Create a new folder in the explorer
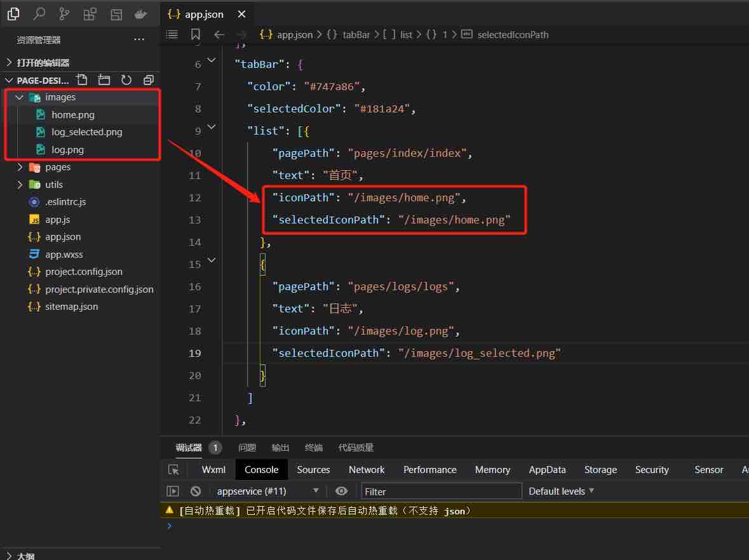 coord(104,80)
